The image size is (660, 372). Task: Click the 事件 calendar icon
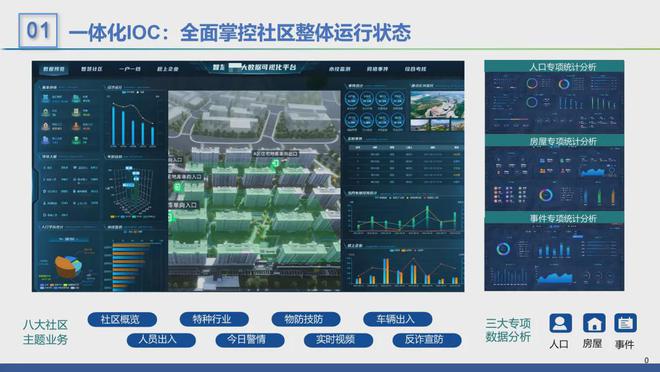[x=625, y=323]
